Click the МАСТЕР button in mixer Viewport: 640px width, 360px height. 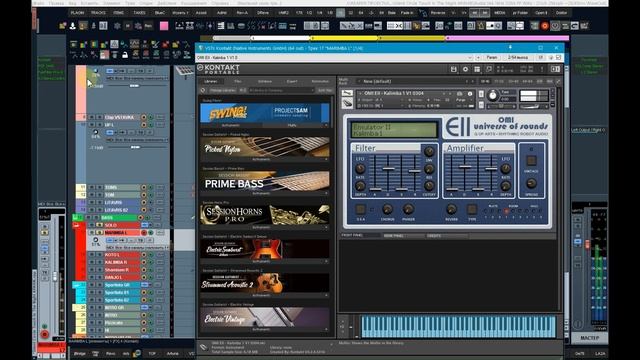[x=590, y=338]
